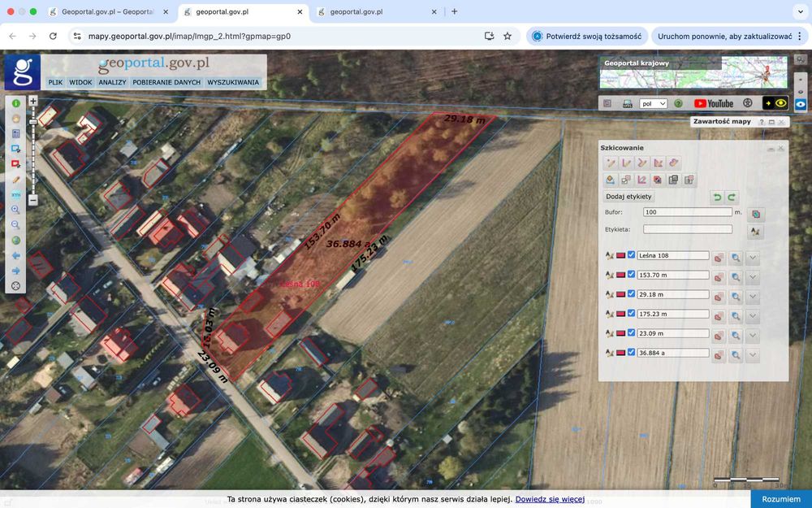Viewport: 812px width, 508px height.
Task: Expand options for 175.23 m row
Action: (x=753, y=316)
